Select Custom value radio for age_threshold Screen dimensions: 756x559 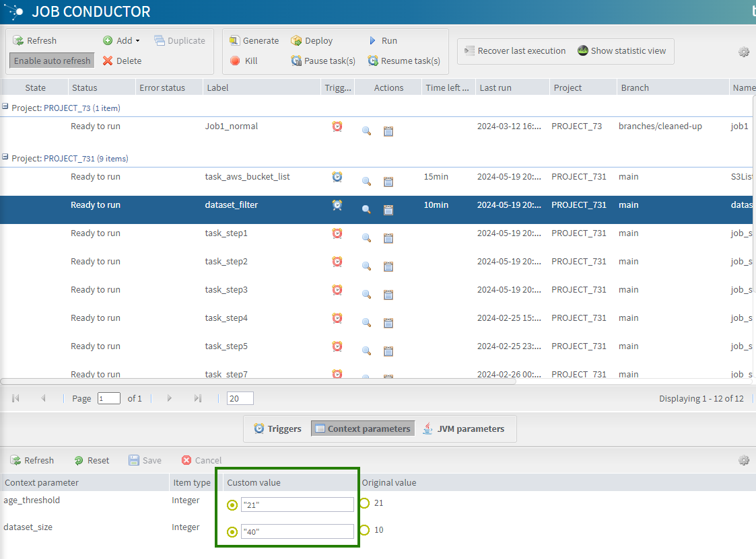232,505
